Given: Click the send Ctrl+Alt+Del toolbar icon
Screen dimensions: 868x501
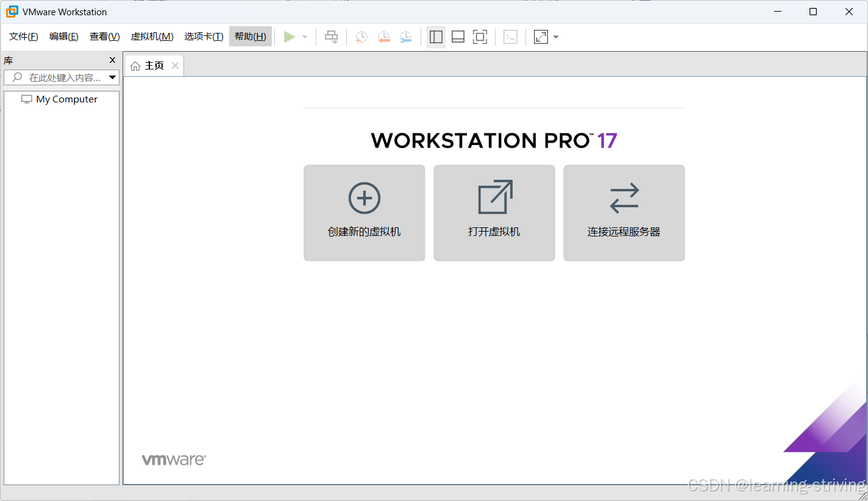Looking at the screenshot, I should (331, 37).
